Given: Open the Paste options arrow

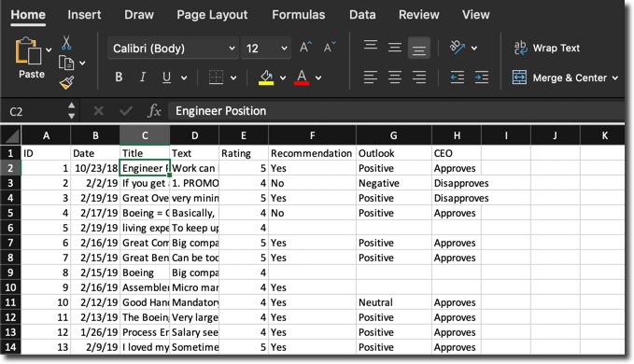Looking at the screenshot, I should 49,50.
